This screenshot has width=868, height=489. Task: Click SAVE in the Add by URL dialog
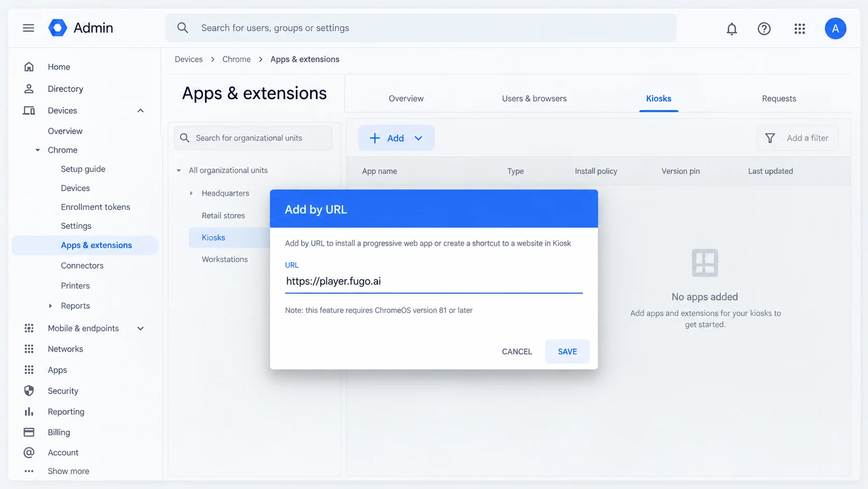click(567, 352)
